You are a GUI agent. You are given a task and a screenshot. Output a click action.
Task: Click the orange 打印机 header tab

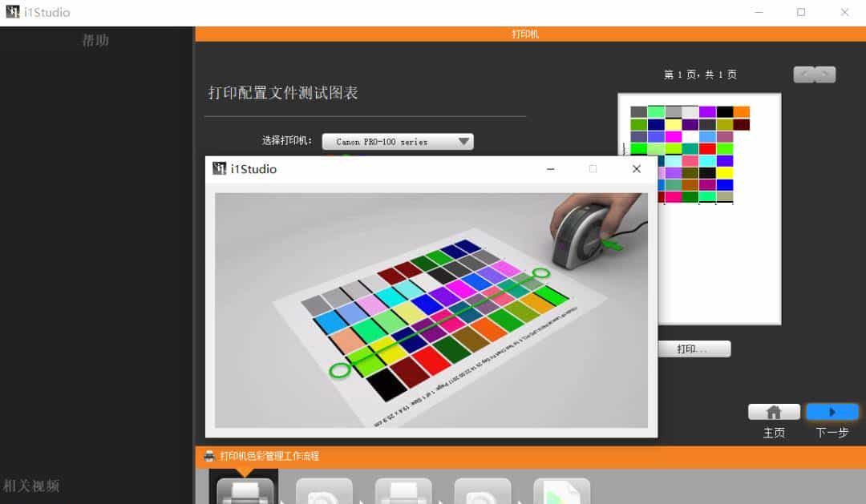click(525, 34)
